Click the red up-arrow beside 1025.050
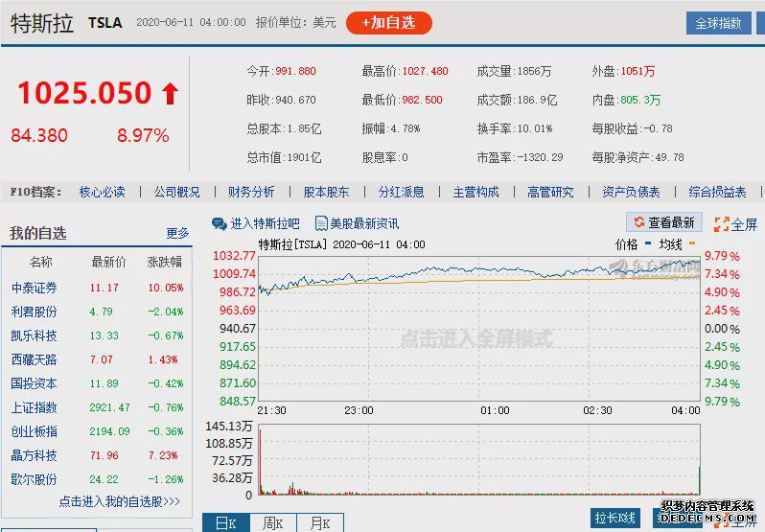This screenshot has width=765, height=532. (171, 93)
